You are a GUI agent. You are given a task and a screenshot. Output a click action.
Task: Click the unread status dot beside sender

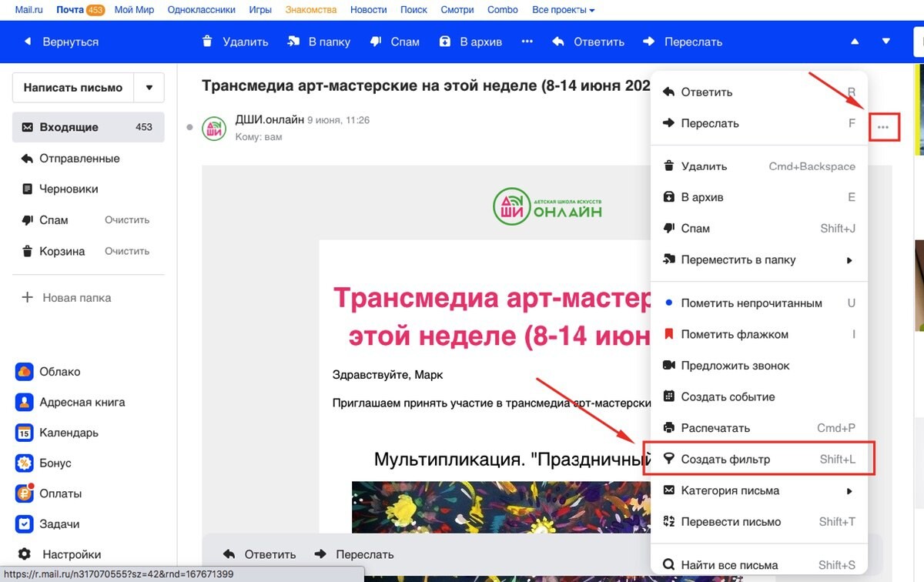[190, 127]
